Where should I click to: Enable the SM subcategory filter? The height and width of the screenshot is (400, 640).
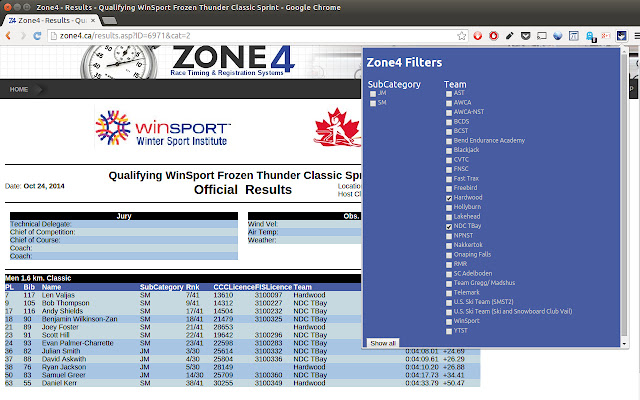[373, 103]
